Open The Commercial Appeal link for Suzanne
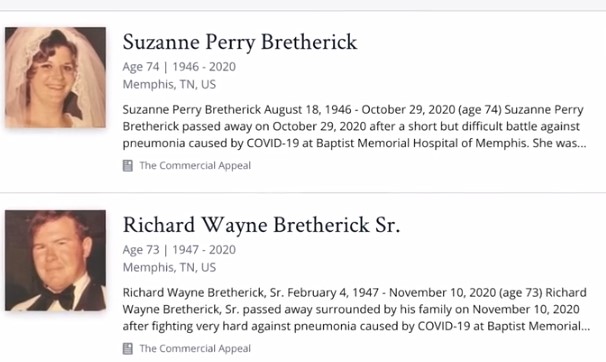606x362 pixels. click(195, 166)
